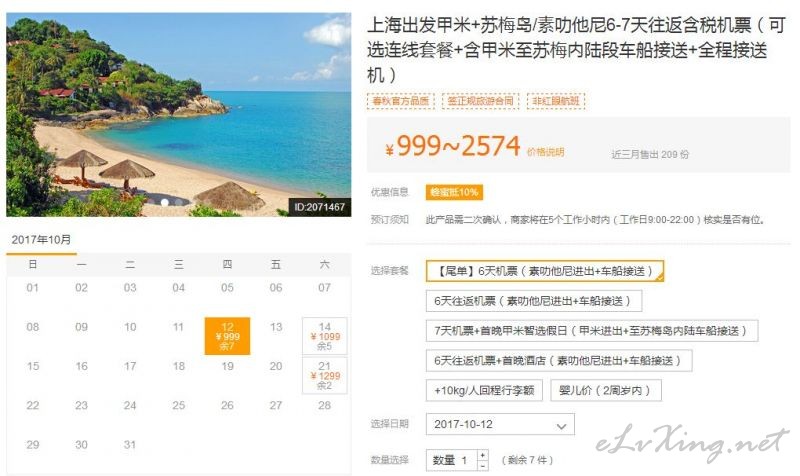Click the 非红眼航班 tag
The image size is (800, 476).
pyautogui.click(x=556, y=101)
